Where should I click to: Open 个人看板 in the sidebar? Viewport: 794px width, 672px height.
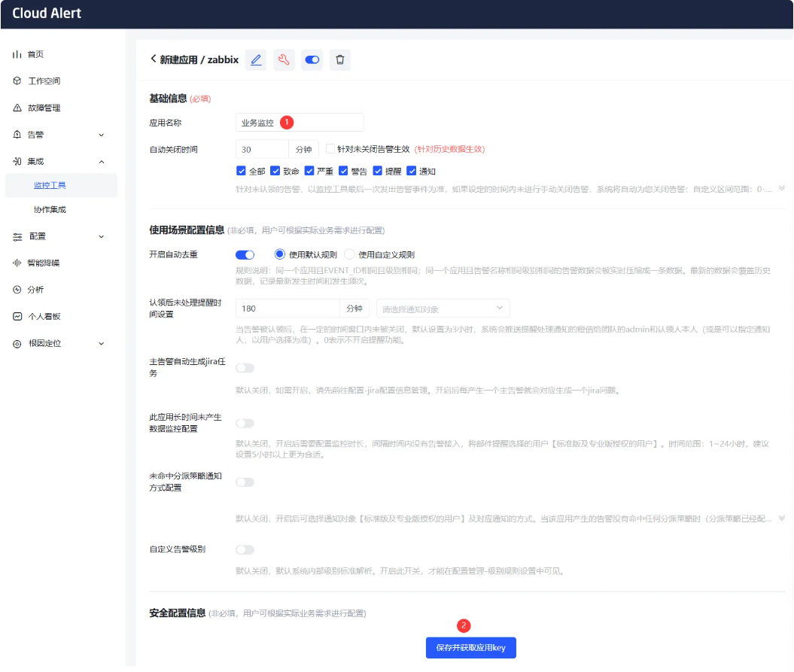tap(44, 316)
